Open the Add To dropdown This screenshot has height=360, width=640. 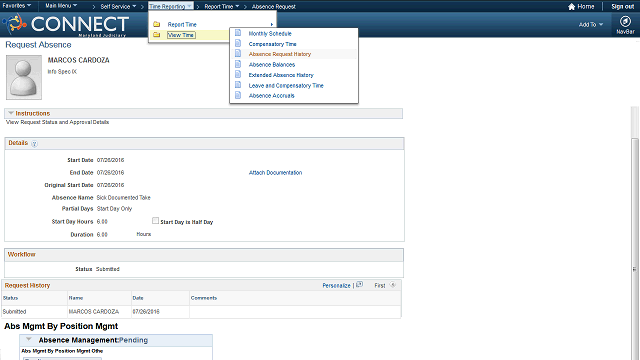point(591,24)
